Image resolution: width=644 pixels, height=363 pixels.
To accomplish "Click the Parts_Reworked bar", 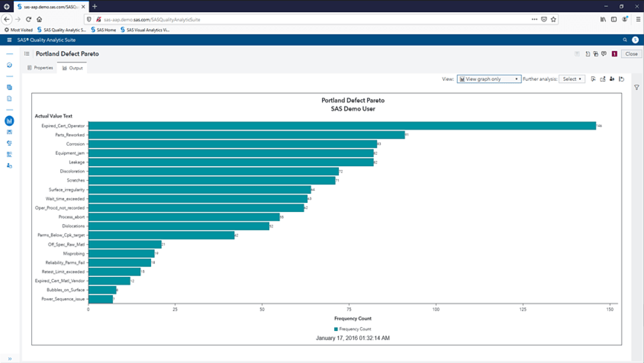I will click(x=247, y=135).
